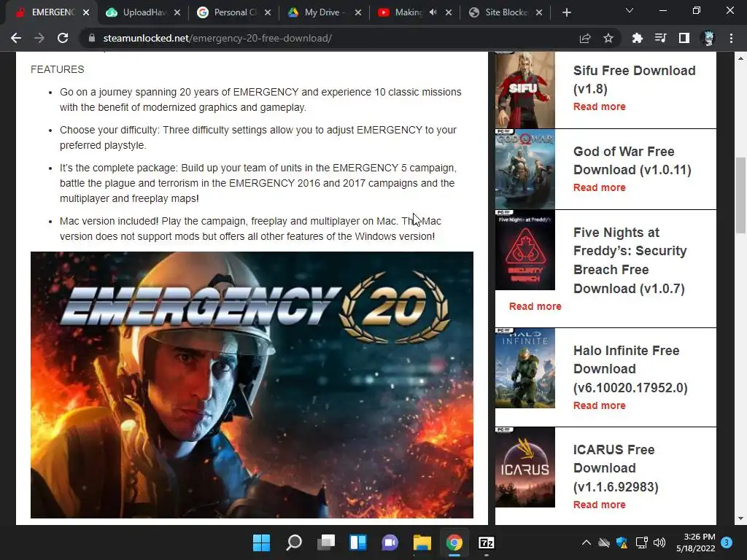Screen dimensions: 747x560
Task: Click the scrollbar up arrow
Action: point(740,58)
